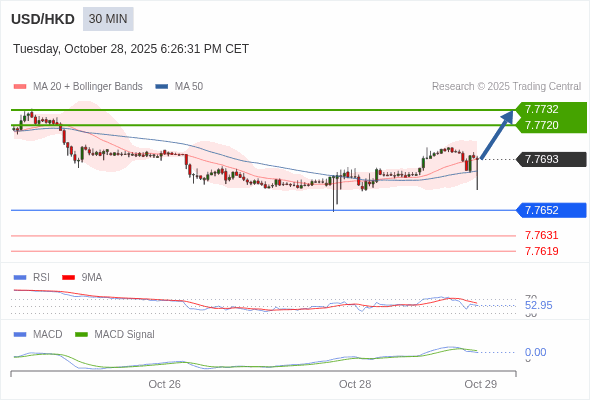Click the MACD value 0.00
Viewport: 590px width, 400px height.
[x=535, y=353]
